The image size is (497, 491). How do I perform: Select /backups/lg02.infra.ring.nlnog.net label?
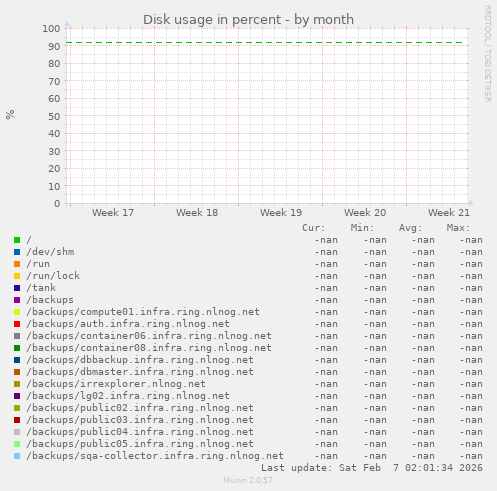[128, 396]
